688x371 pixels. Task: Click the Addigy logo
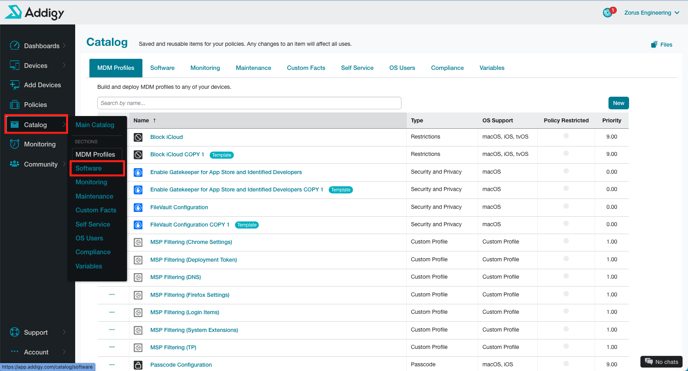[x=35, y=12]
